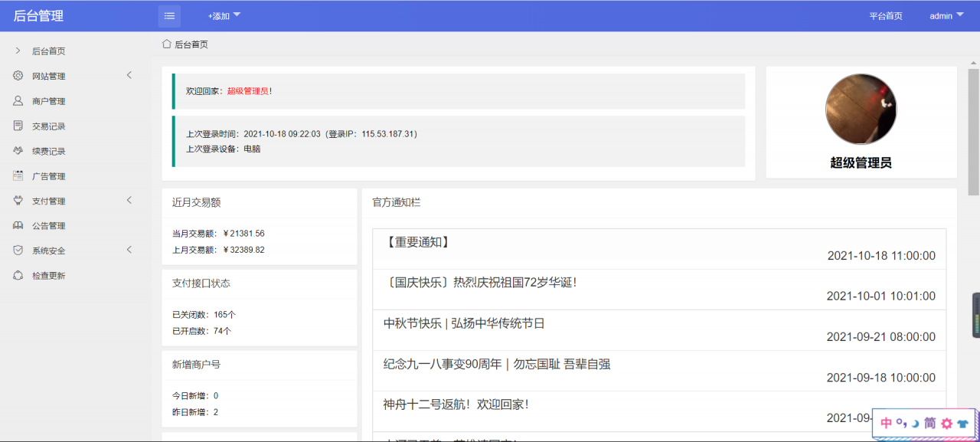The height and width of the screenshot is (442, 980).
Task: Select 后台首页 in the sidebar menu
Action: point(51,51)
